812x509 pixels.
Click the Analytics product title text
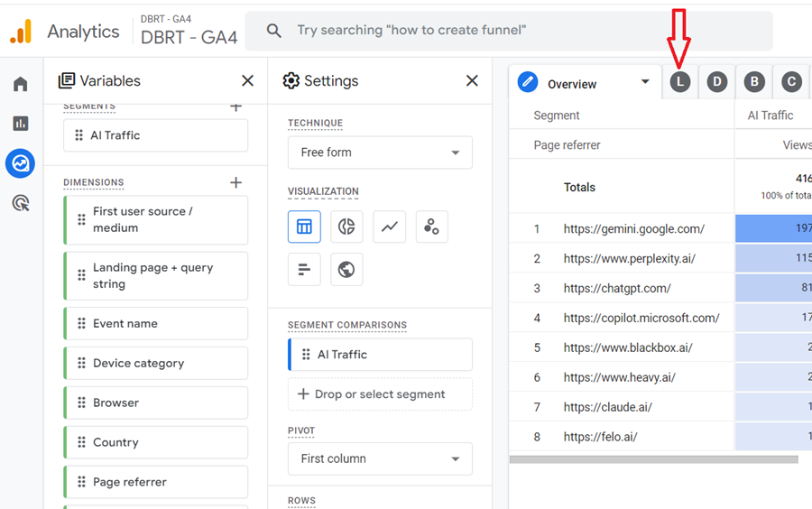83,32
